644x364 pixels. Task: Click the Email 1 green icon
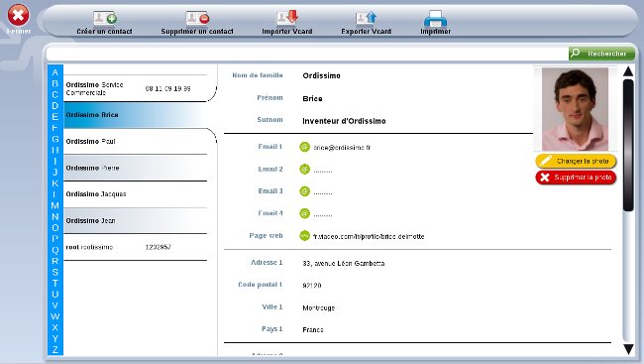pyautogui.click(x=304, y=147)
